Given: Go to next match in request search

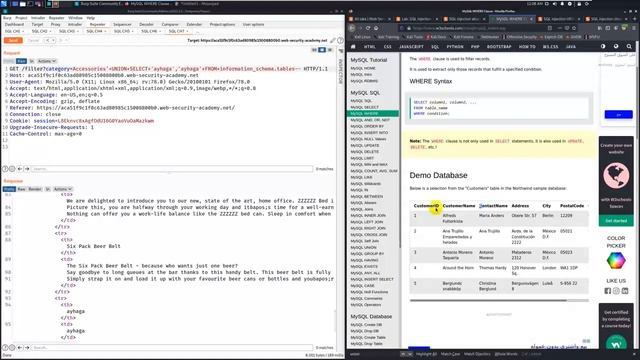Looking at the screenshot, I should (x=27, y=169).
